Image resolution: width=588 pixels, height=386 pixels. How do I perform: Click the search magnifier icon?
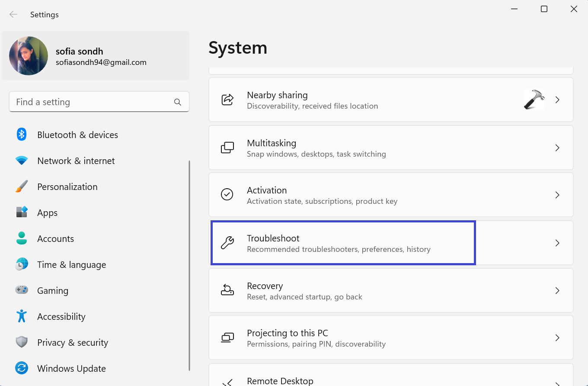click(177, 102)
